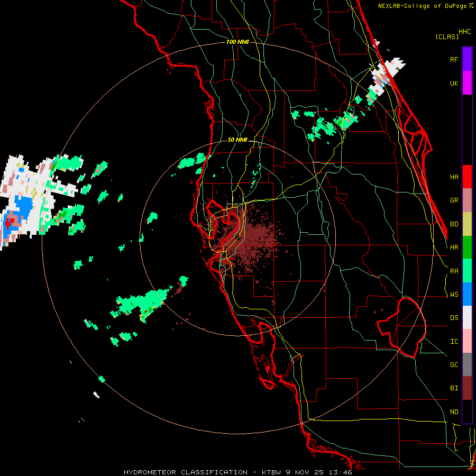Viewport: 476px width, 476px height.
Task: Click the "RF" legend label
Action: point(454,59)
